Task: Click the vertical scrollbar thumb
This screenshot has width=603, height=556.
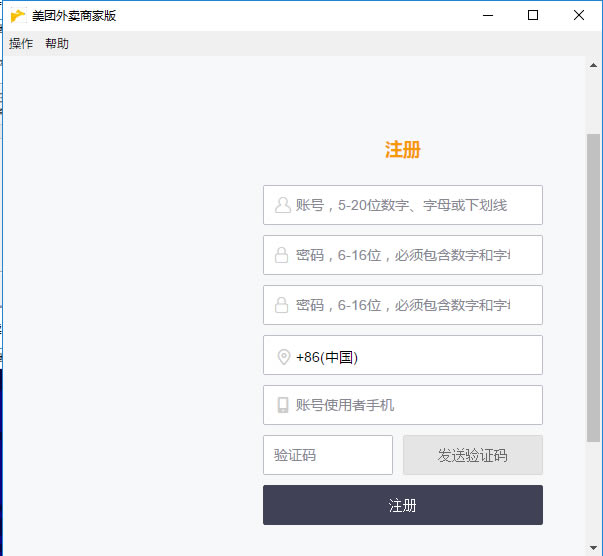Action: pyautogui.click(x=593, y=285)
